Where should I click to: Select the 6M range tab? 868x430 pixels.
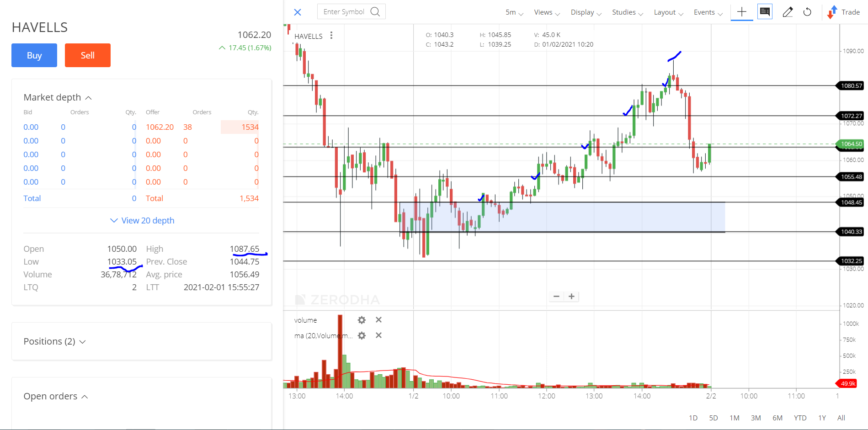tap(777, 418)
